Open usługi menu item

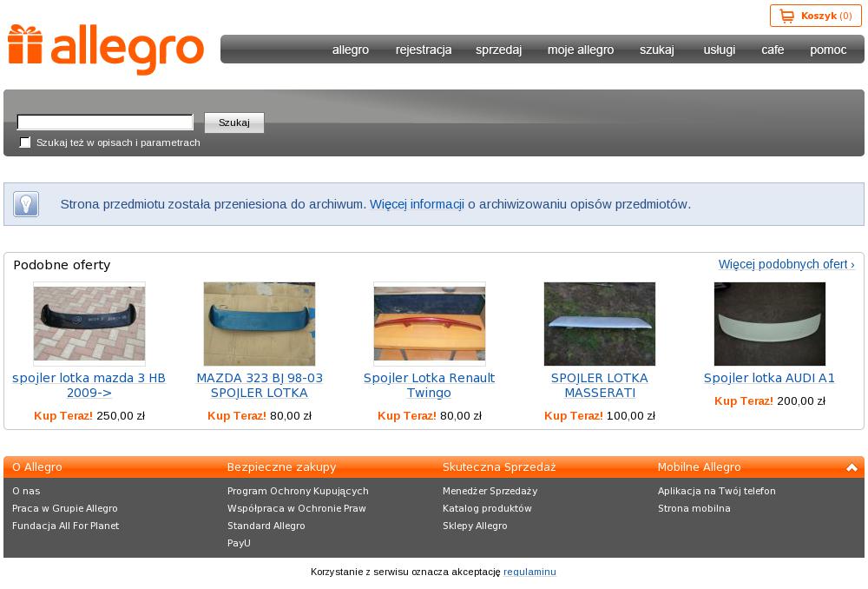pos(719,50)
